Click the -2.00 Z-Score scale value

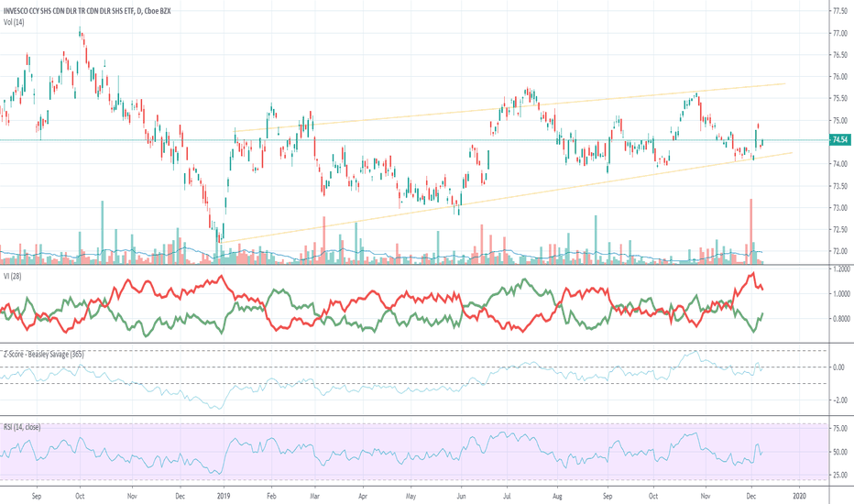[839, 400]
